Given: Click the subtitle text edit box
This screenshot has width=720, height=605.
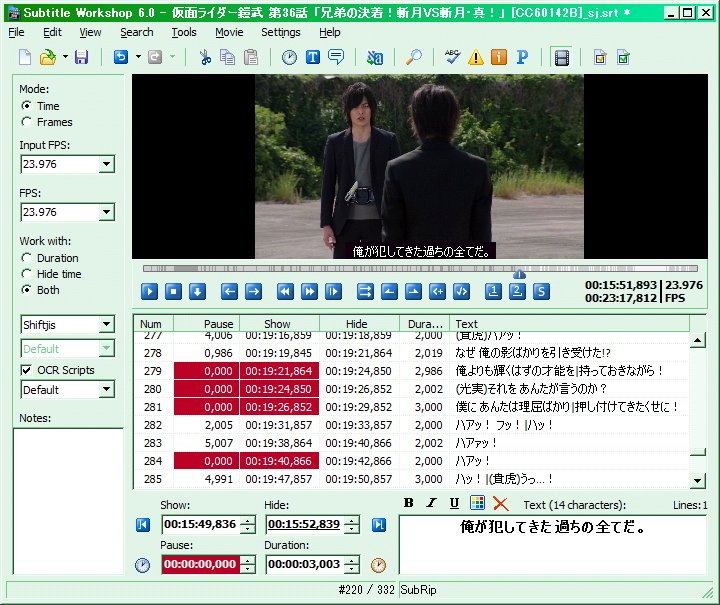Looking at the screenshot, I should point(552,545).
